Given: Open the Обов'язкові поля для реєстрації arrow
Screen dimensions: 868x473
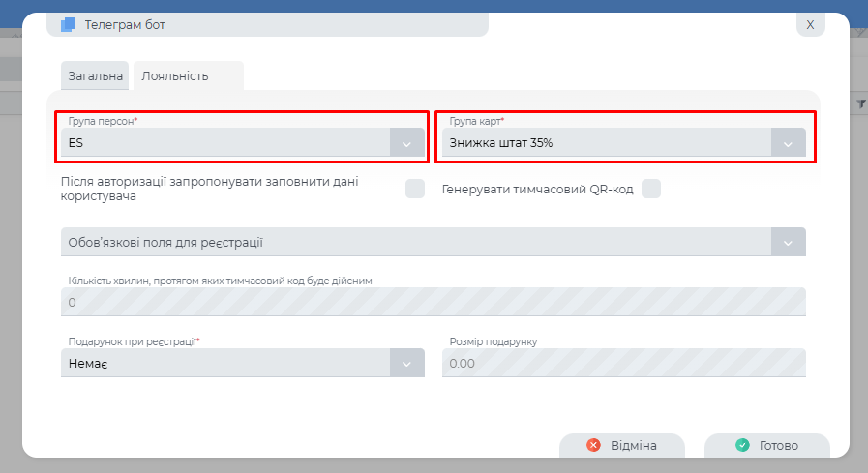Looking at the screenshot, I should (788, 242).
